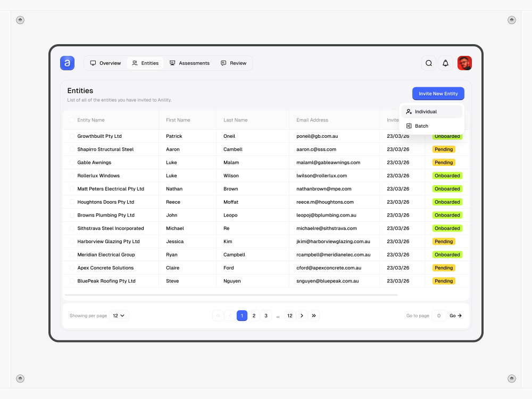532x399 pixels.
Task: Open the Assessments tab
Action: (x=190, y=63)
